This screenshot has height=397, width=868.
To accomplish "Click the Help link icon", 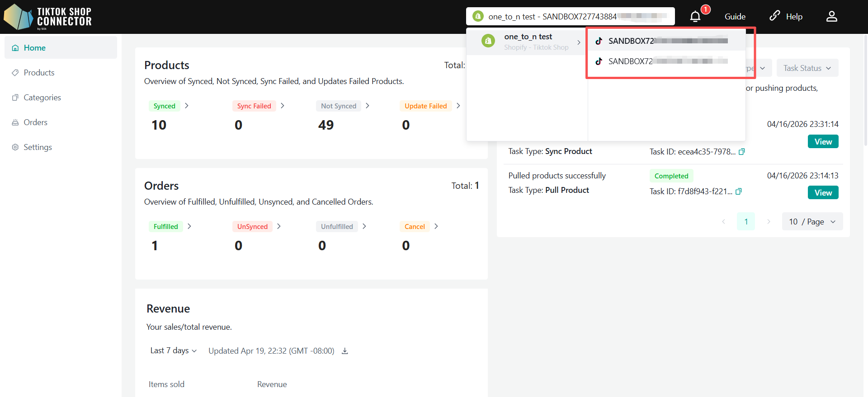I will tap(774, 16).
